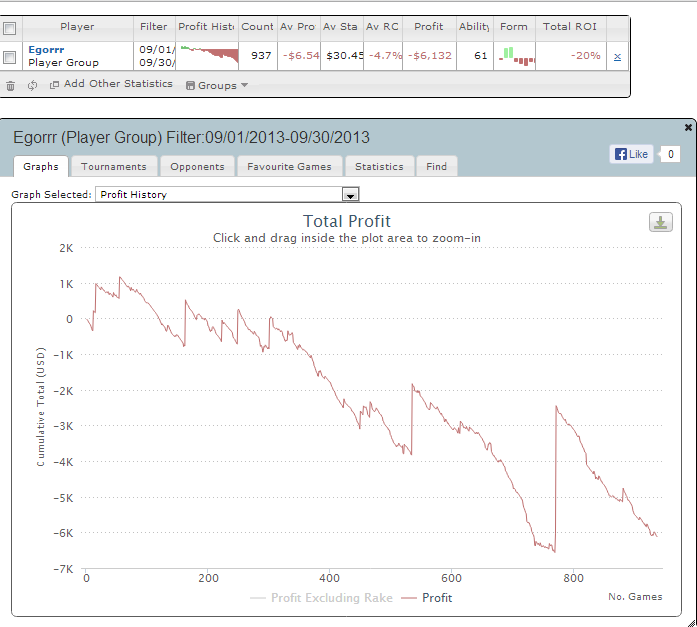Click the Facebook Like button

631,154
